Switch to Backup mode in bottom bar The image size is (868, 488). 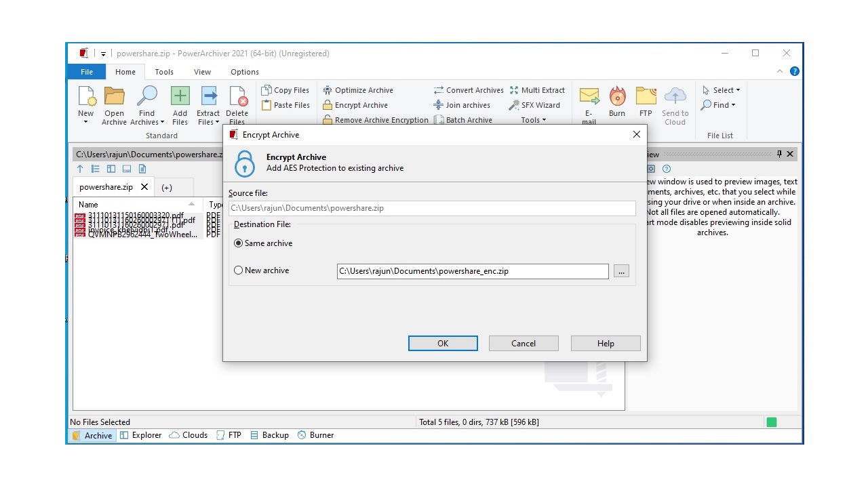click(269, 436)
